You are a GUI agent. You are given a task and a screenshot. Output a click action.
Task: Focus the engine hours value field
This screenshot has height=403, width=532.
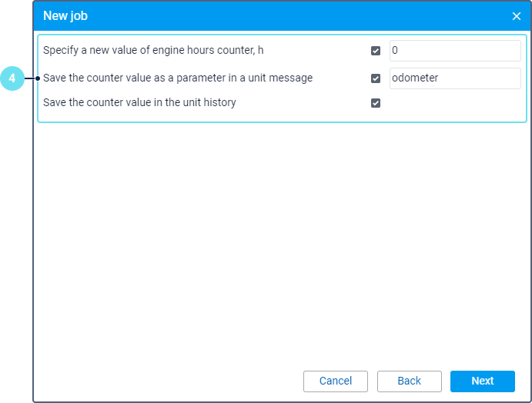click(454, 51)
